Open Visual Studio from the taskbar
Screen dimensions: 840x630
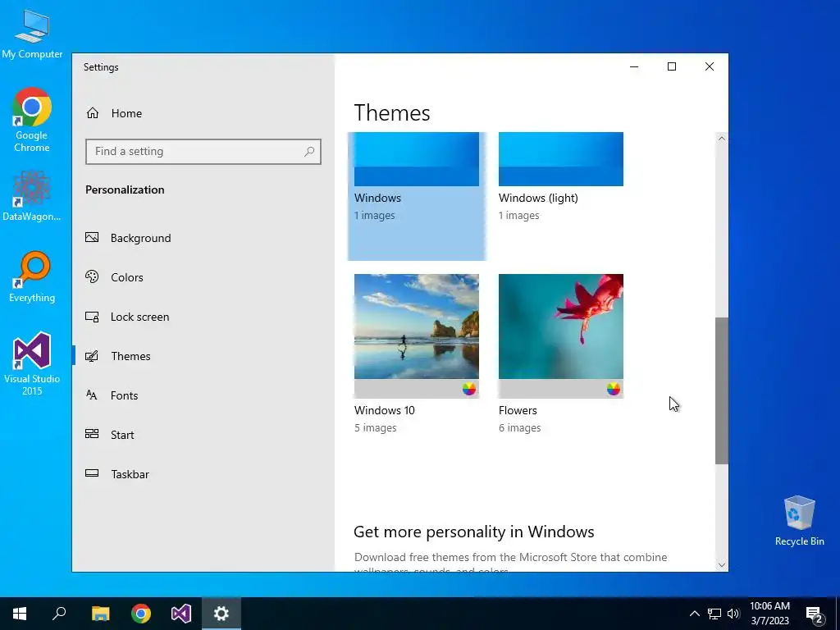tap(181, 614)
